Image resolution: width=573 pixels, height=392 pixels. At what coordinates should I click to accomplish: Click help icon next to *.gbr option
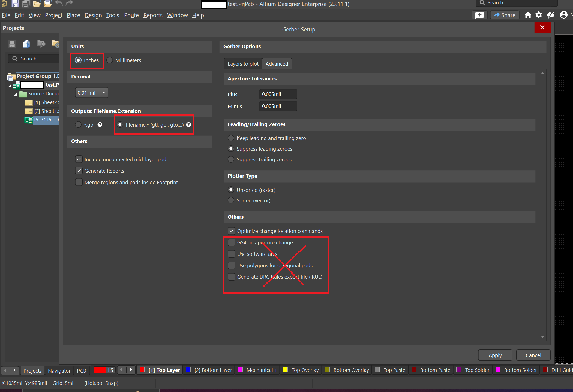pyautogui.click(x=100, y=125)
